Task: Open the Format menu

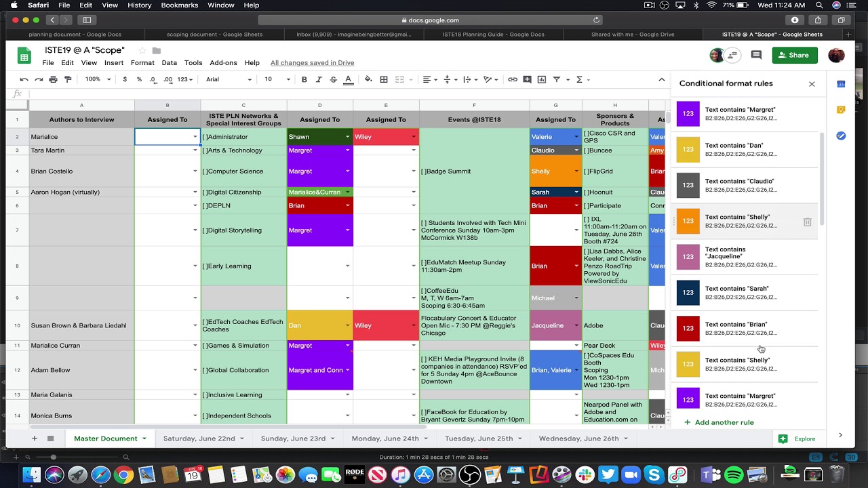Action: pos(142,62)
